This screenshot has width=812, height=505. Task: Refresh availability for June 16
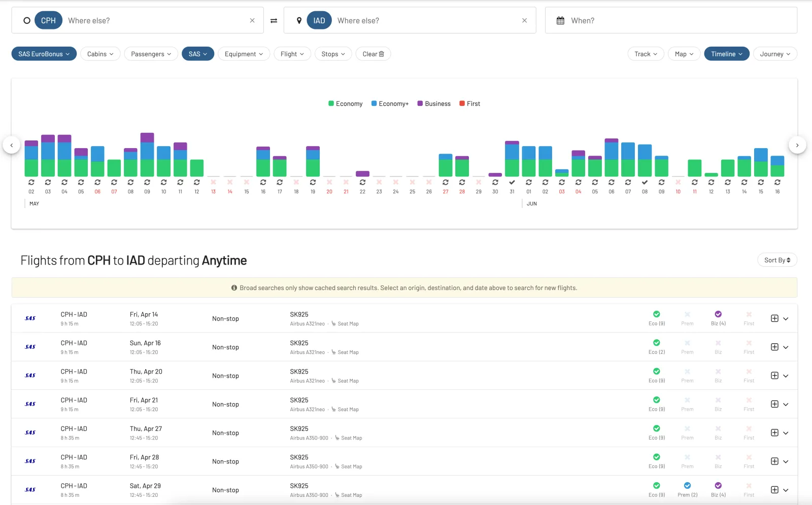777,182
